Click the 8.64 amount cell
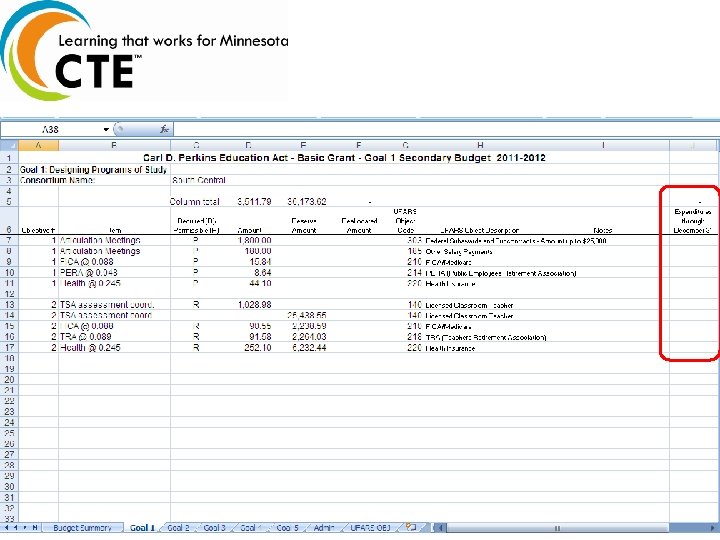Screen dimensions: 720x540 pos(262,273)
